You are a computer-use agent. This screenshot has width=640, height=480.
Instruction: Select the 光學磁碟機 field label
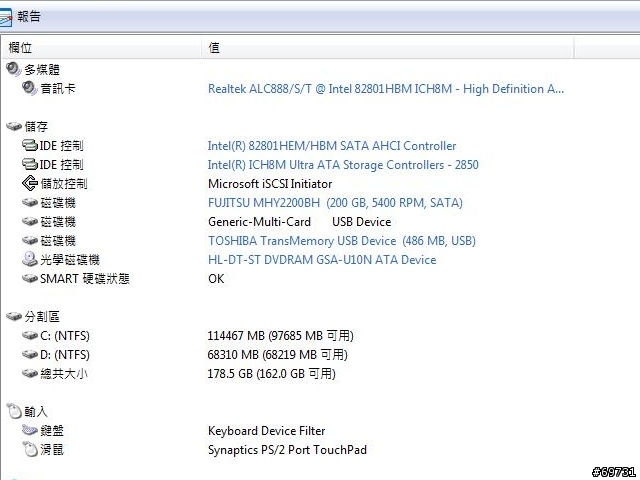(x=70, y=260)
